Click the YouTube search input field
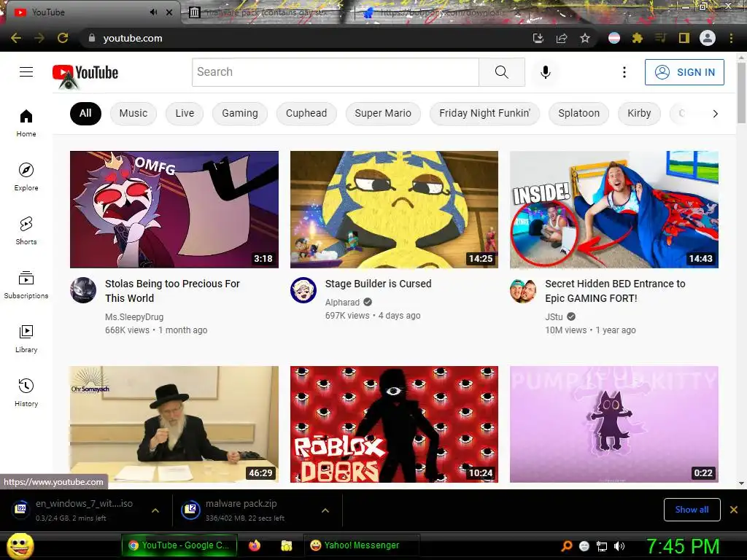The height and width of the screenshot is (560, 747). coord(336,72)
